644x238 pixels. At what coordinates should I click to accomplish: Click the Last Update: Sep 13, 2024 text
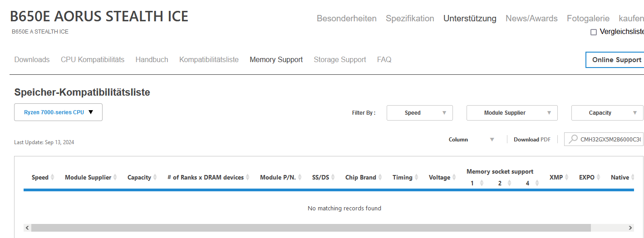(44, 142)
